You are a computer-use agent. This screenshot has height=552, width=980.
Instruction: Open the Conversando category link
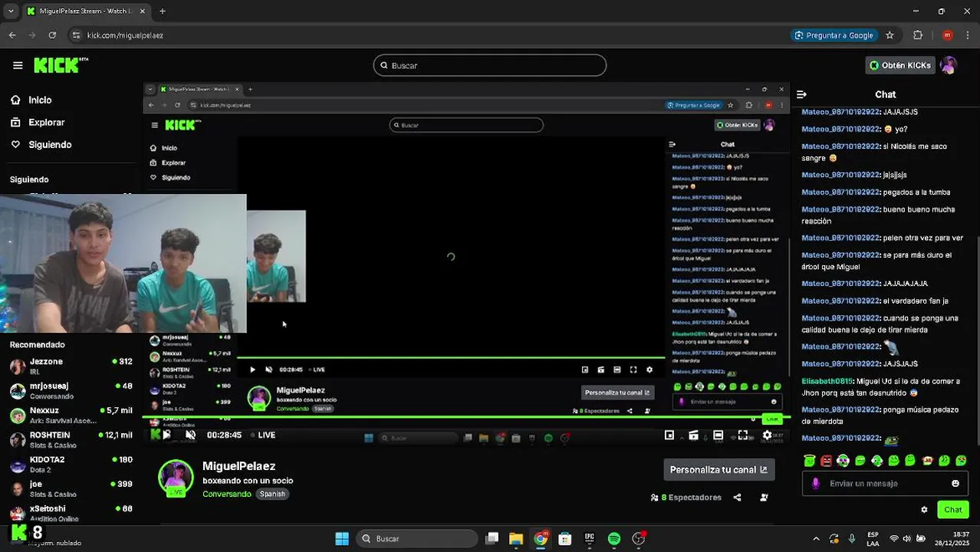tap(226, 494)
